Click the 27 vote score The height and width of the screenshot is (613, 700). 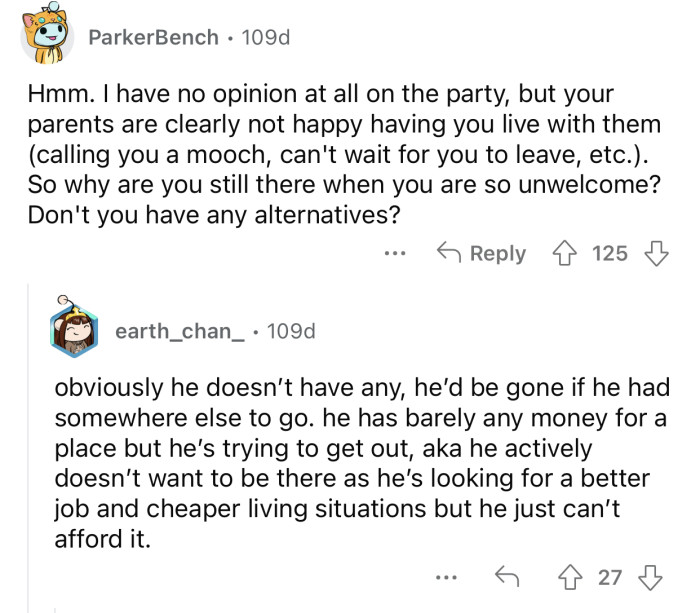pos(609,577)
